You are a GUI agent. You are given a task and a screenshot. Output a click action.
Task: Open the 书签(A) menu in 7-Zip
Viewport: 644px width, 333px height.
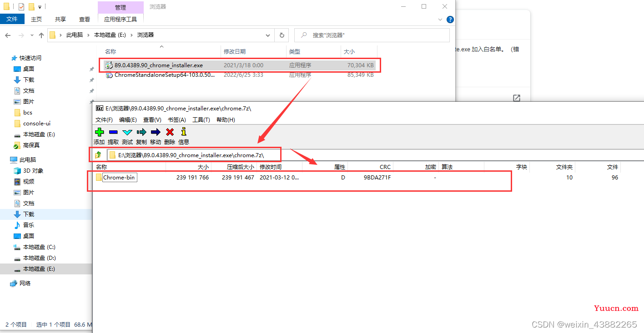click(176, 119)
